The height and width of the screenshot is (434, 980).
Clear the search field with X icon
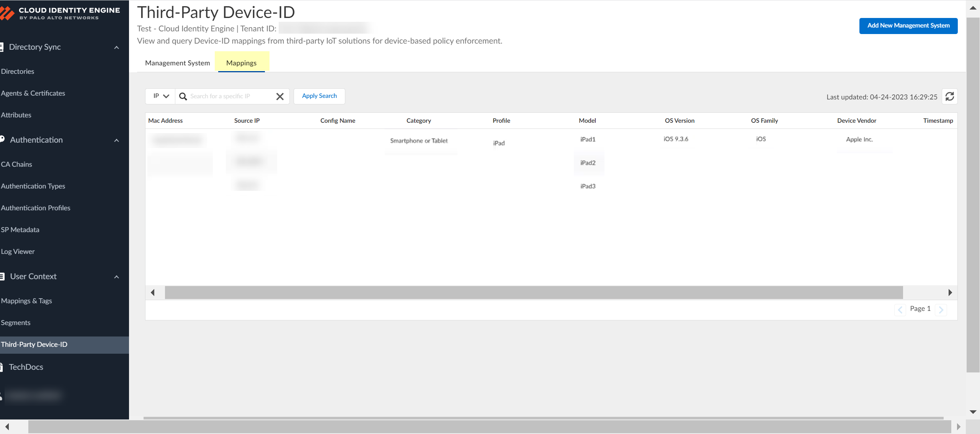tap(280, 96)
